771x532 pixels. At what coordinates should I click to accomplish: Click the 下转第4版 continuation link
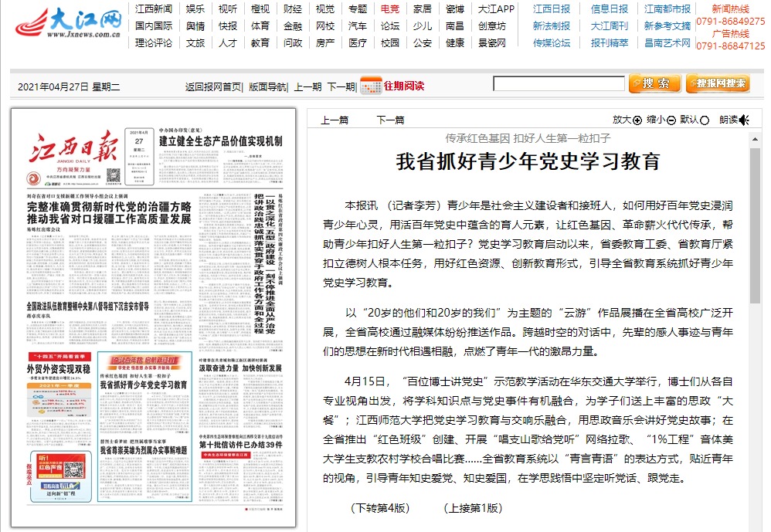click(x=380, y=508)
